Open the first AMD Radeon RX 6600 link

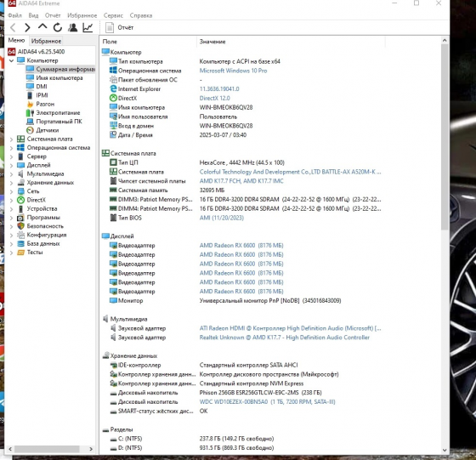241,246
